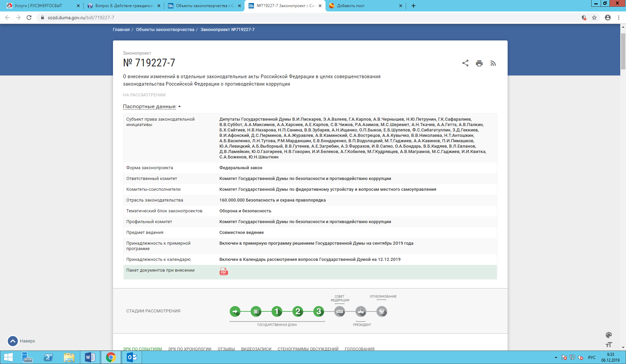Open the Видеозаписи tab
Screen dimensions: 626x364
coord(256,349)
